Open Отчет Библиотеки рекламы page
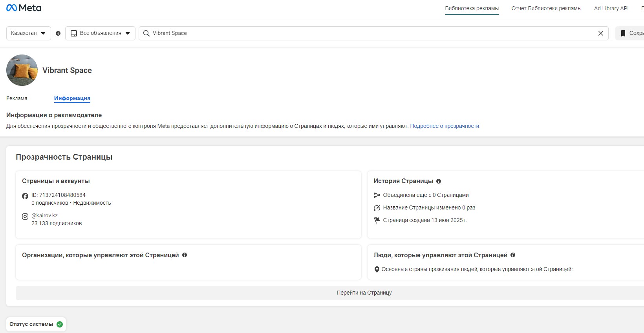 (546, 8)
